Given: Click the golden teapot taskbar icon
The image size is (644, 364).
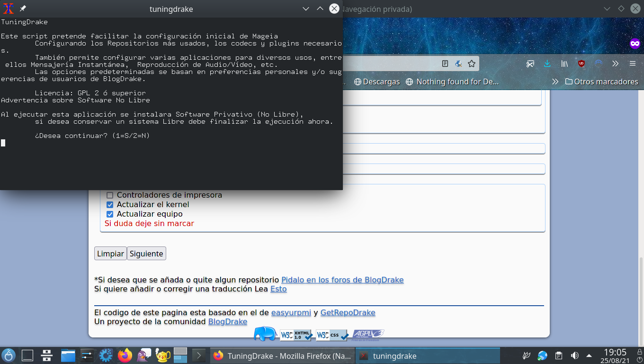Looking at the screenshot, I should point(162,355).
